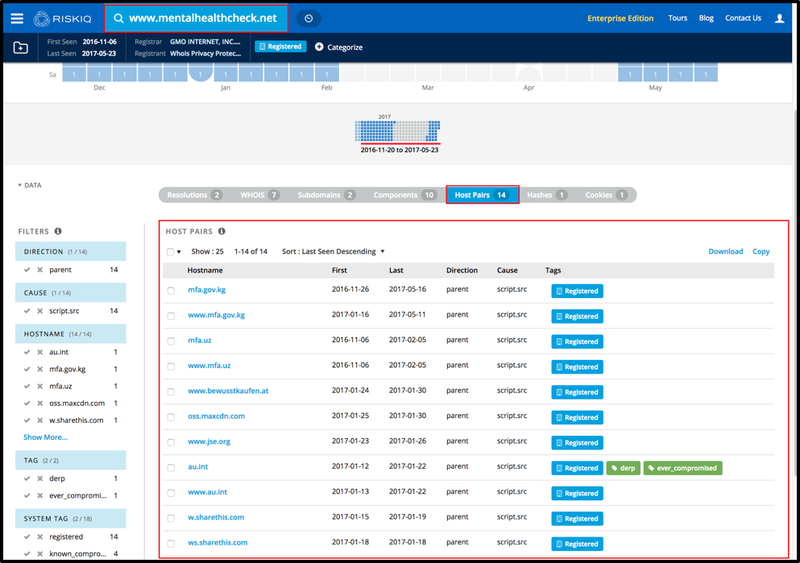
Task: Click the Categorize plus icon
Action: point(319,47)
